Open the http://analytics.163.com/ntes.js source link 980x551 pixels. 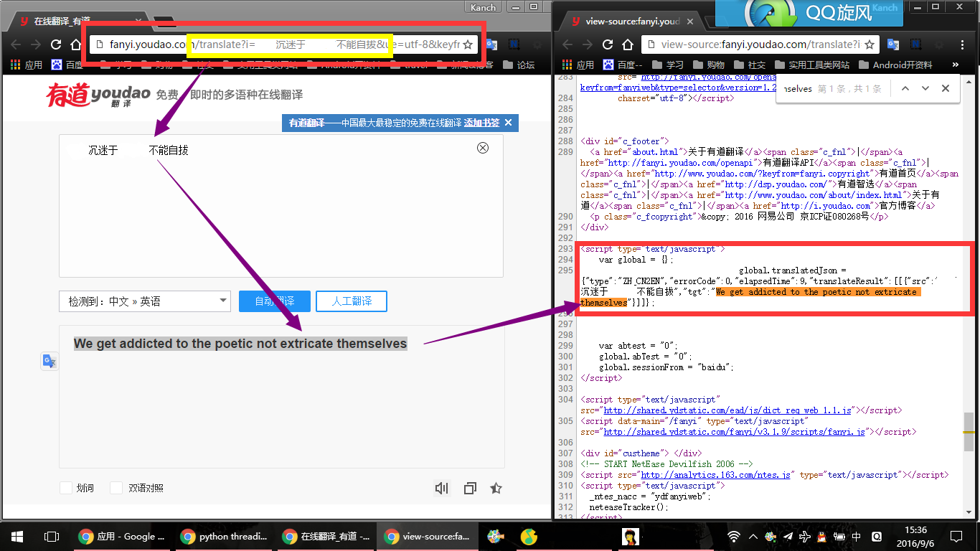click(715, 475)
